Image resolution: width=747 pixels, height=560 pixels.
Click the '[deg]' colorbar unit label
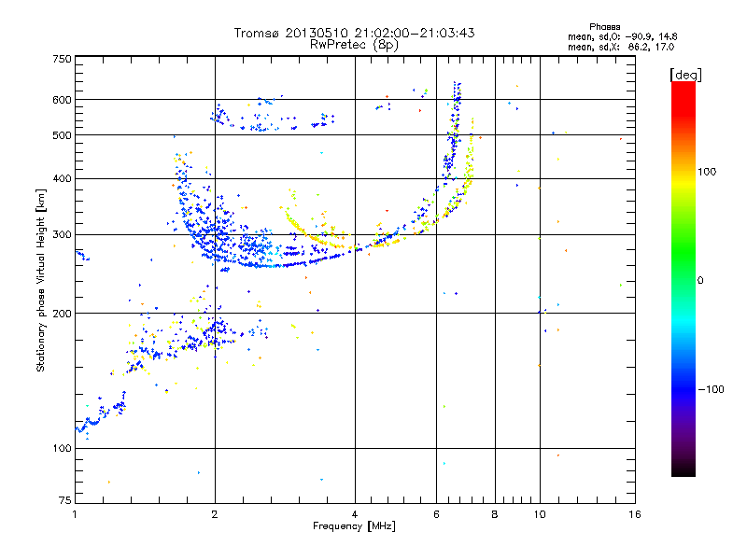685,75
